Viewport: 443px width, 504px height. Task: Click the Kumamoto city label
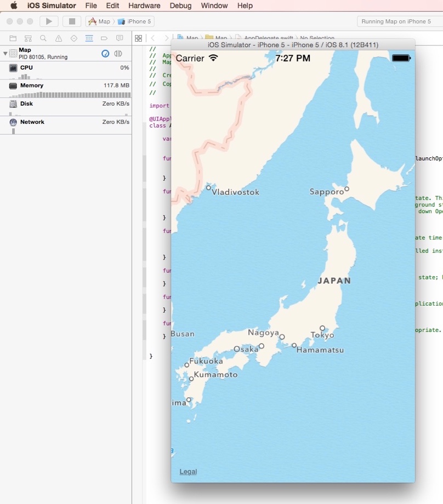pos(215,375)
